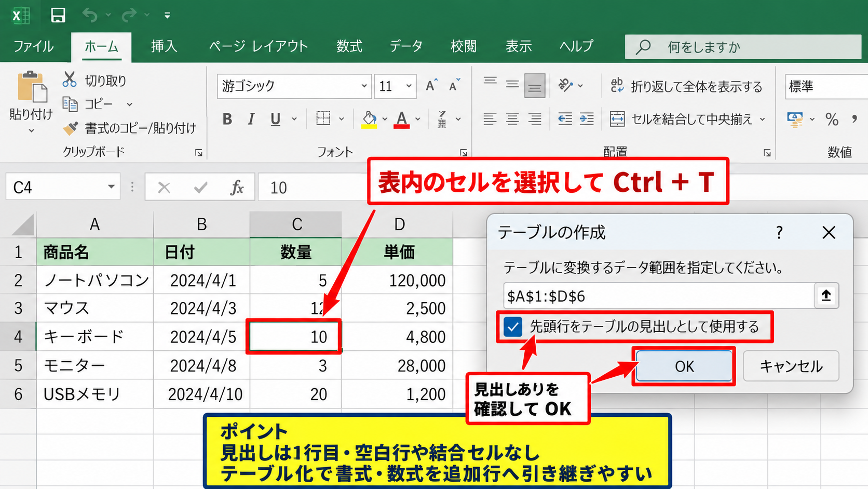Click the Format Painter brush icon
868x489 pixels.
71,128
